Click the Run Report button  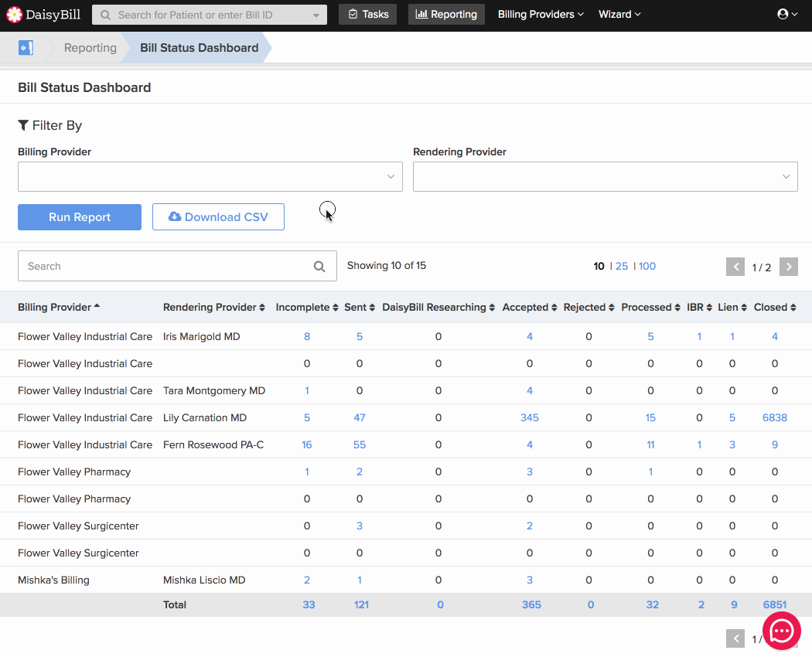80,217
